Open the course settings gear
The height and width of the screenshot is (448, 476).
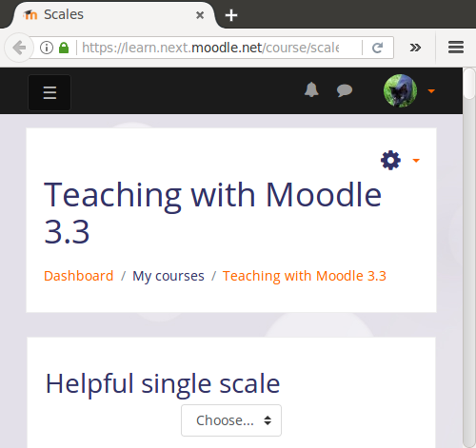click(x=390, y=160)
